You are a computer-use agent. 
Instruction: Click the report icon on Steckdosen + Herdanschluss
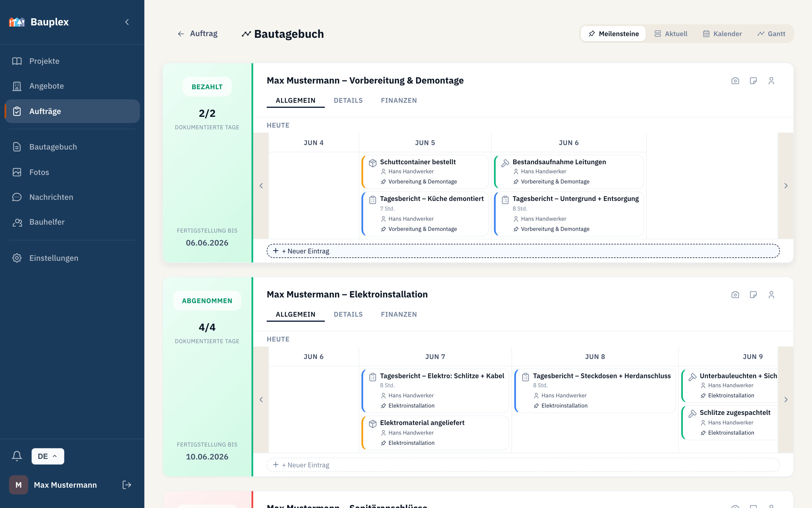point(526,377)
